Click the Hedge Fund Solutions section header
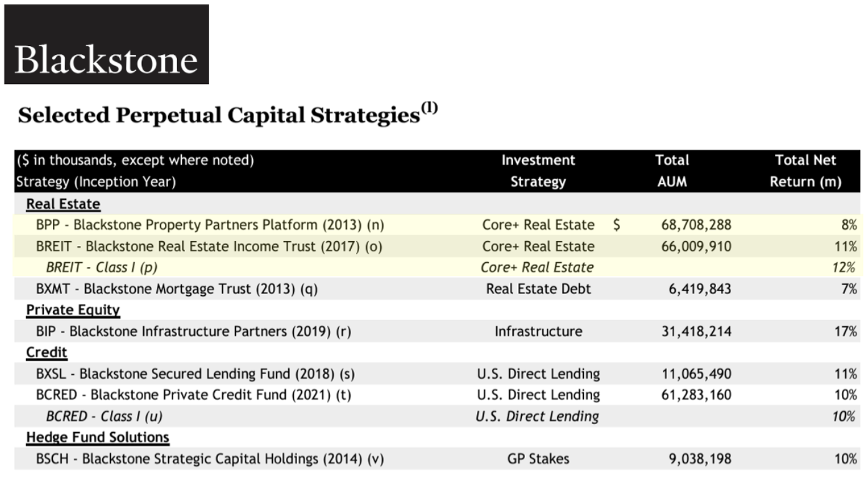This screenshot has height=482, width=868. pyautogui.click(x=98, y=437)
